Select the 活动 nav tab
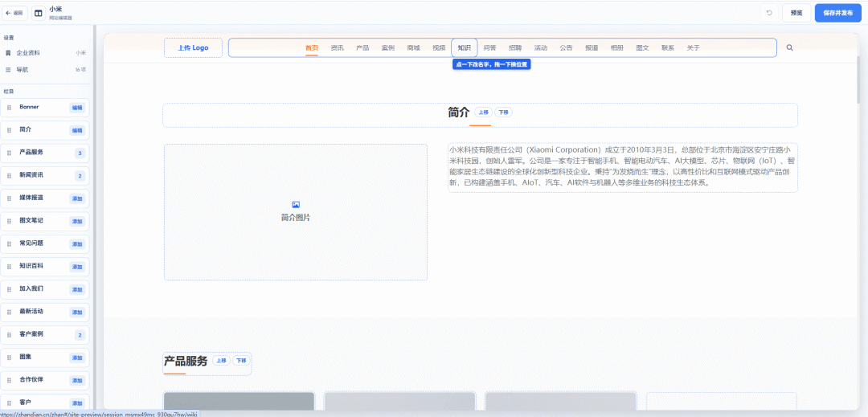The height and width of the screenshot is (417, 868). [x=541, y=48]
